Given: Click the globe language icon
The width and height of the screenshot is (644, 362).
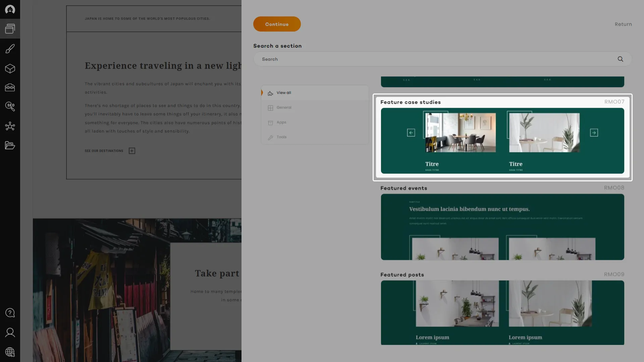Looking at the screenshot, I should pos(10,352).
